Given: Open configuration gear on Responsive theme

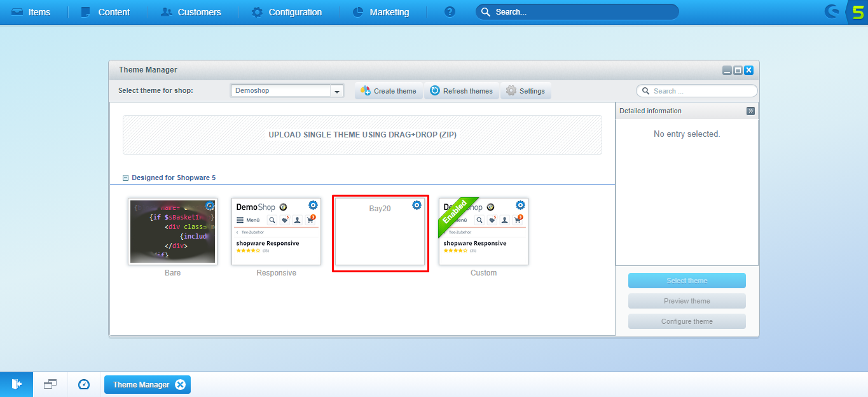Looking at the screenshot, I should (312, 205).
